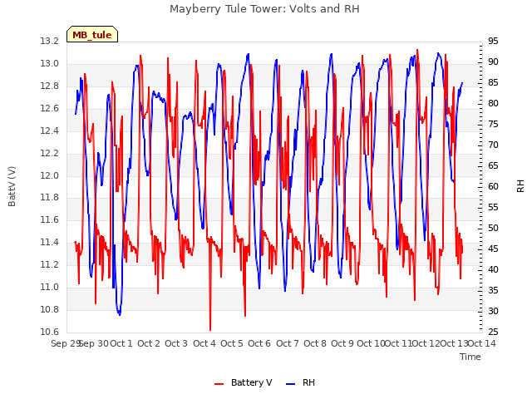Click the Oct 1 date tick label
The height and width of the screenshot is (399, 532).
(121, 343)
